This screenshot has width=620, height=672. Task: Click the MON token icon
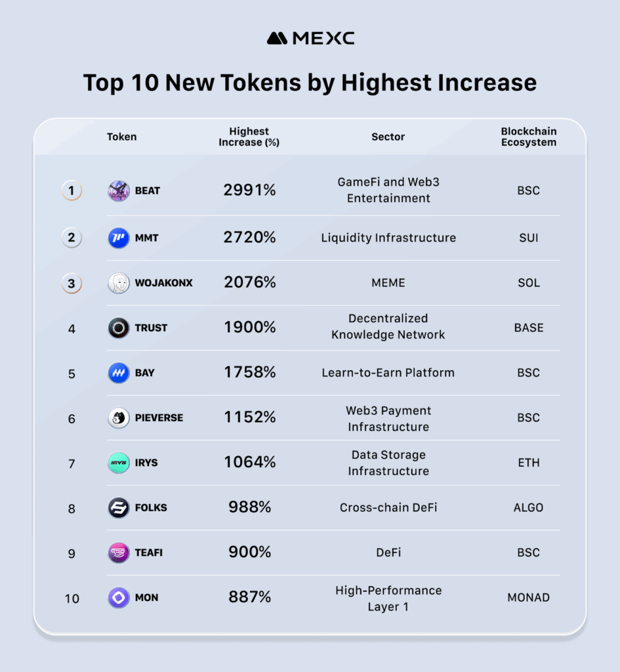pyautogui.click(x=119, y=597)
